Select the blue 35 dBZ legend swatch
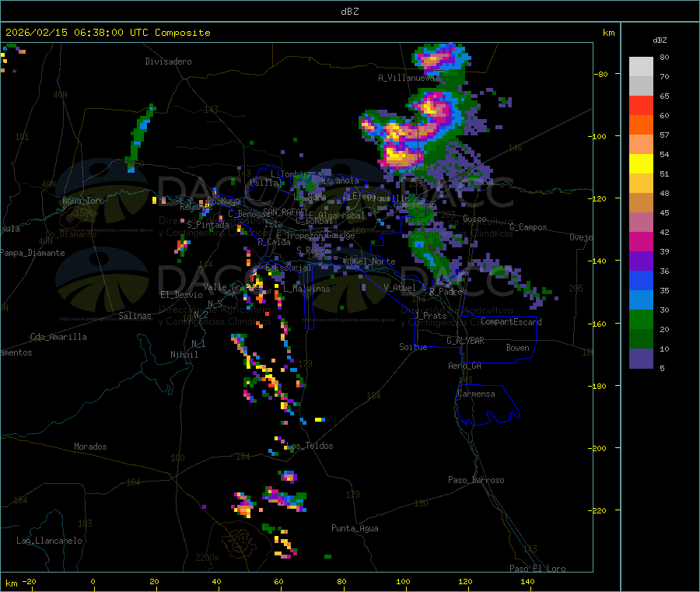700x592 pixels. (641, 280)
